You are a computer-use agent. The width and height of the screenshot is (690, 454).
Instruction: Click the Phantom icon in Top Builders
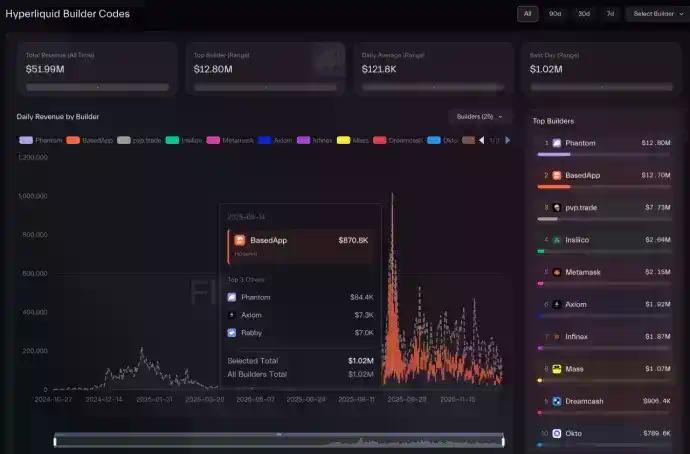click(557, 143)
